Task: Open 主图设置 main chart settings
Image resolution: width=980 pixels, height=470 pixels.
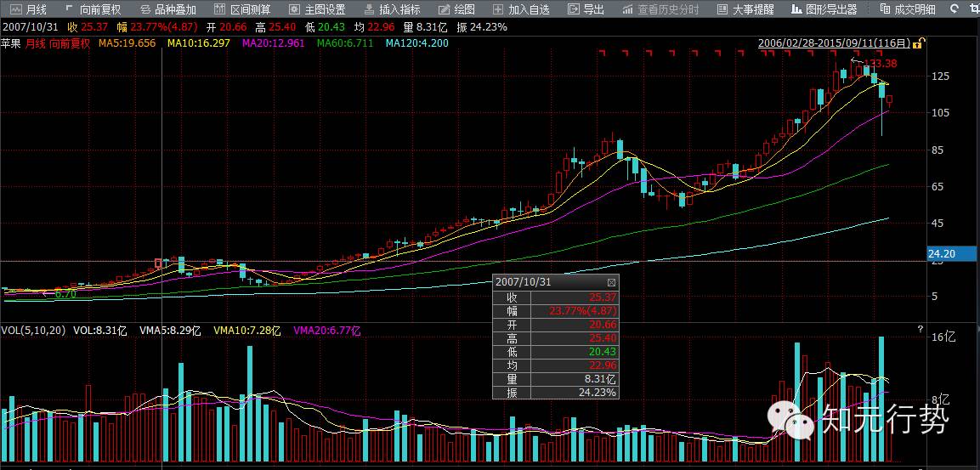Action: pyautogui.click(x=317, y=9)
